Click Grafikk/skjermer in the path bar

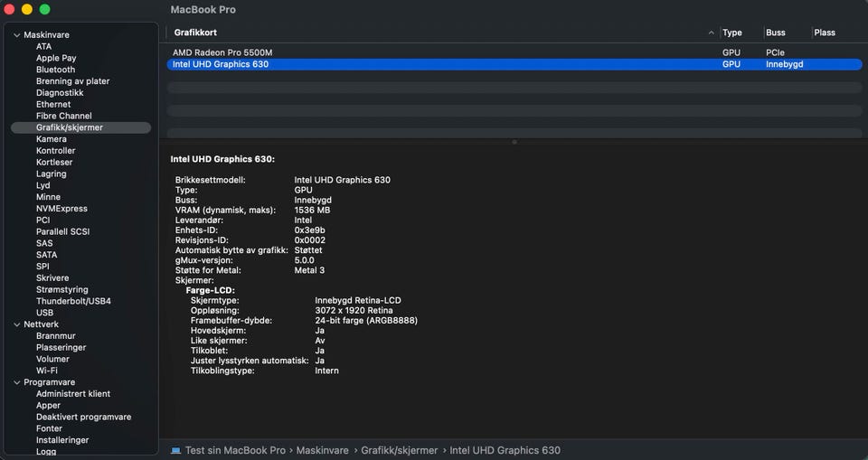click(x=399, y=451)
